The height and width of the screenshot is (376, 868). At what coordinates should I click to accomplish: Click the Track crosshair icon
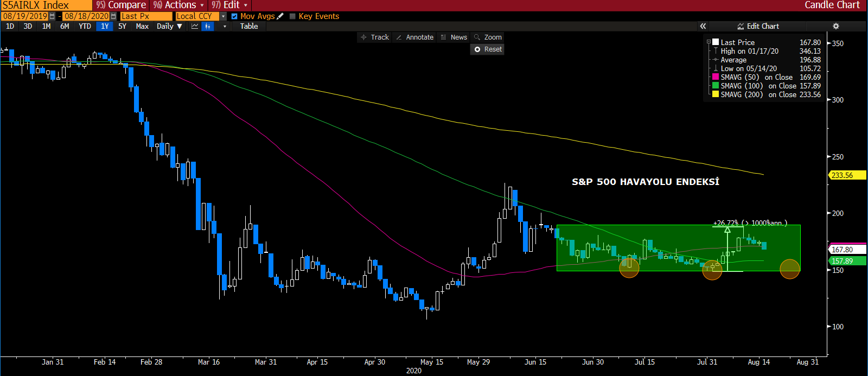[x=363, y=37]
